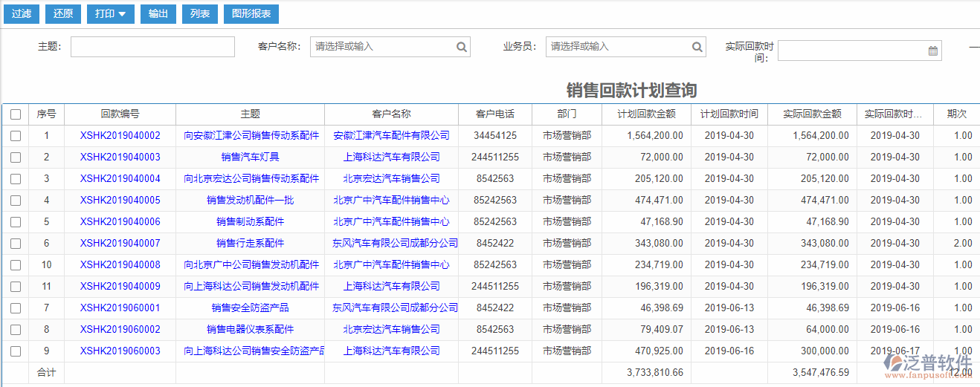Screen dimensions: 980x387
Task: Open the 业务员 selection box
Action: tap(617, 47)
